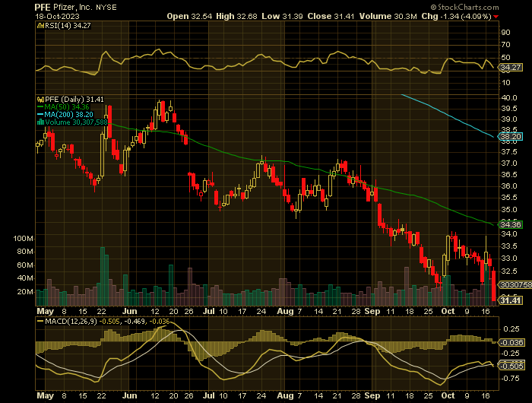Click the Aug label on price chart axis

click(285, 311)
